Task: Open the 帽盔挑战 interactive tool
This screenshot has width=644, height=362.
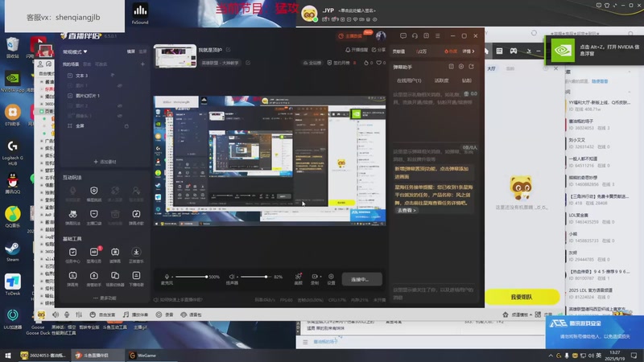Action: (93, 194)
